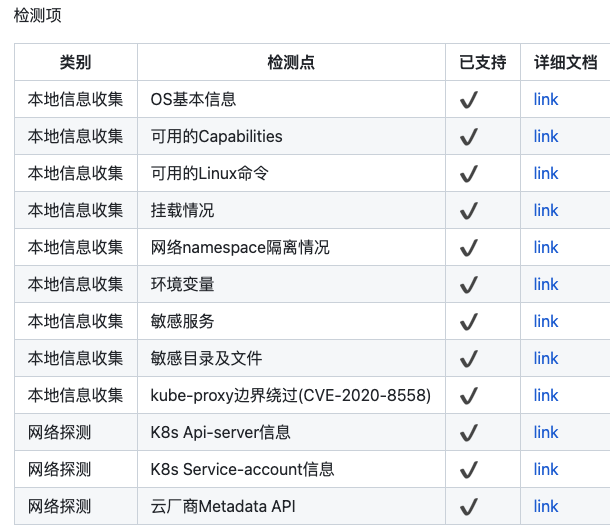Image resolution: width=610 pixels, height=528 pixels.
Task: Open the link for 可用的Linux命令 row
Action: [545, 173]
